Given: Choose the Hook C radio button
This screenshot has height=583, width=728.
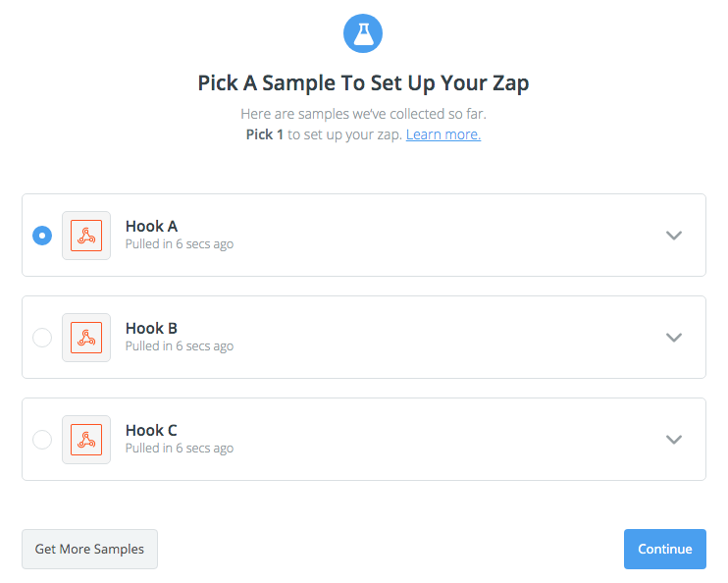Looking at the screenshot, I should (x=42, y=440).
